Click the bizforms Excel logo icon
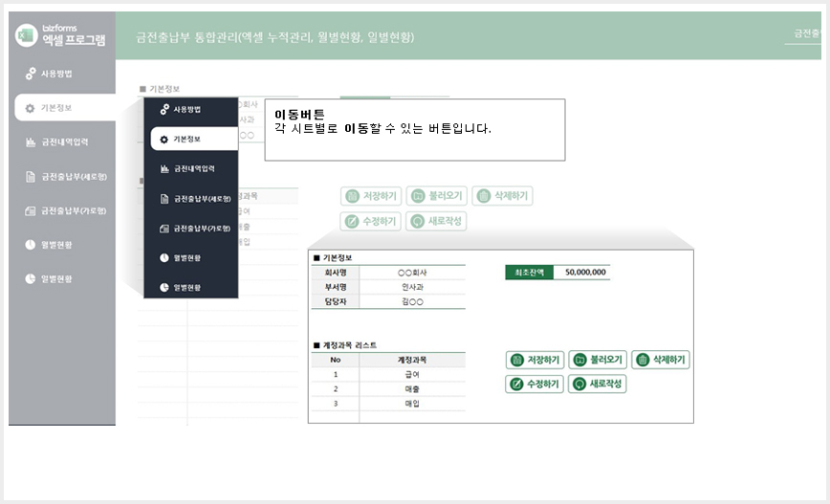830x504 pixels. coord(26,35)
